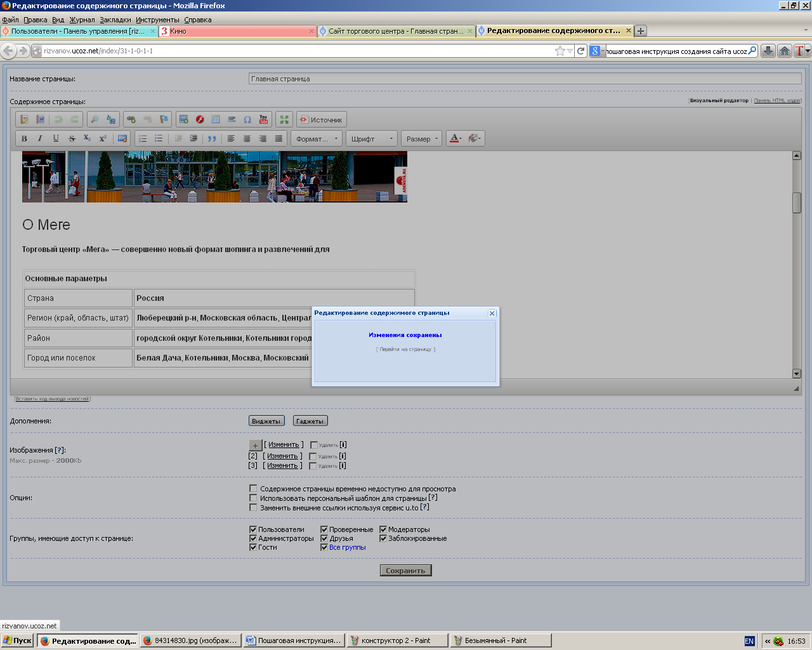Uncheck the Модераторы group
This screenshot has width=812, height=650.
click(x=383, y=529)
